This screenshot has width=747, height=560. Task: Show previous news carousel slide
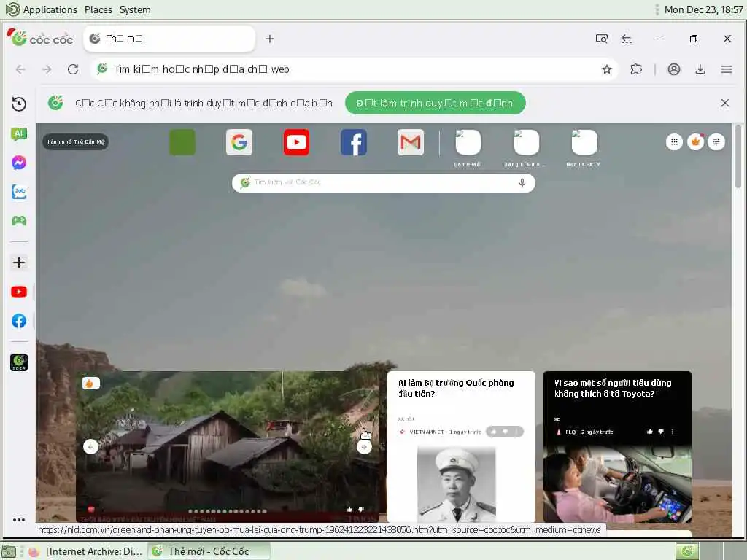coord(90,447)
